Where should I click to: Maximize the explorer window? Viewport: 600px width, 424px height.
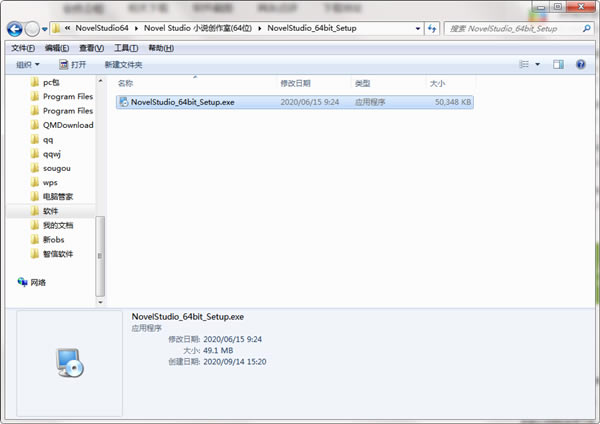pos(558,7)
